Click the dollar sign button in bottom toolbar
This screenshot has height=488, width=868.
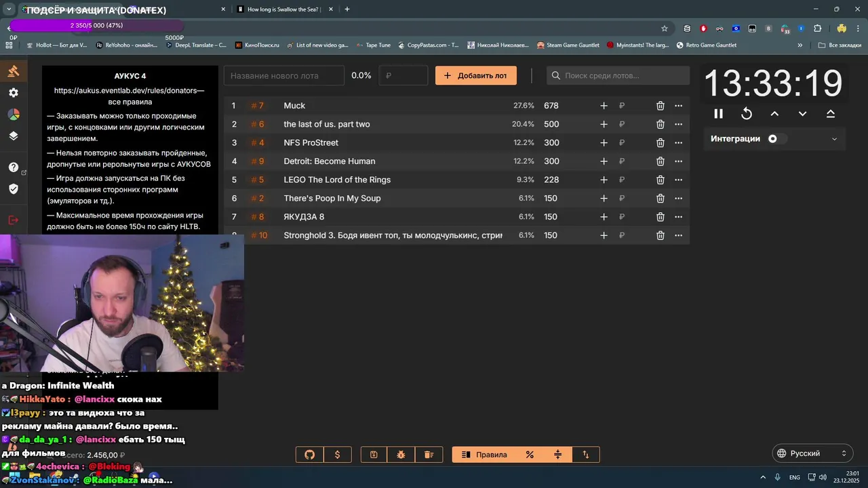(x=338, y=455)
